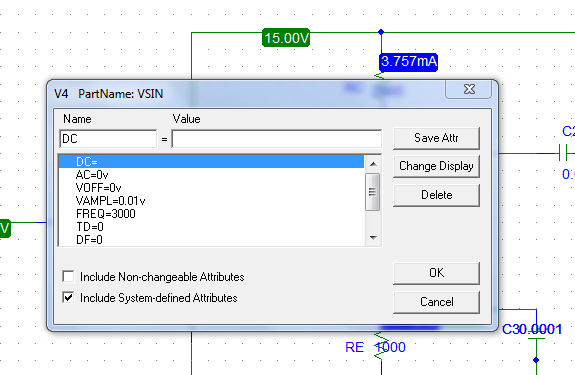
Task: Uncheck Include System-defined Attributes
Action: (x=68, y=297)
